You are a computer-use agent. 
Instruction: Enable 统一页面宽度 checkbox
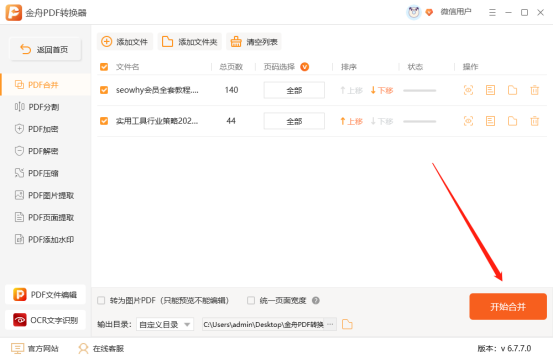click(251, 300)
